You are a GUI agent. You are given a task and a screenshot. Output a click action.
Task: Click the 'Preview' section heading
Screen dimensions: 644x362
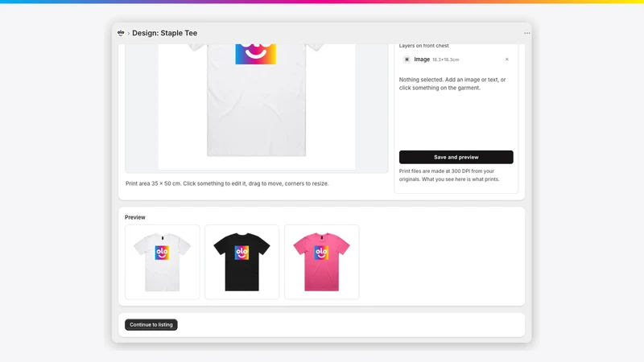coord(135,217)
